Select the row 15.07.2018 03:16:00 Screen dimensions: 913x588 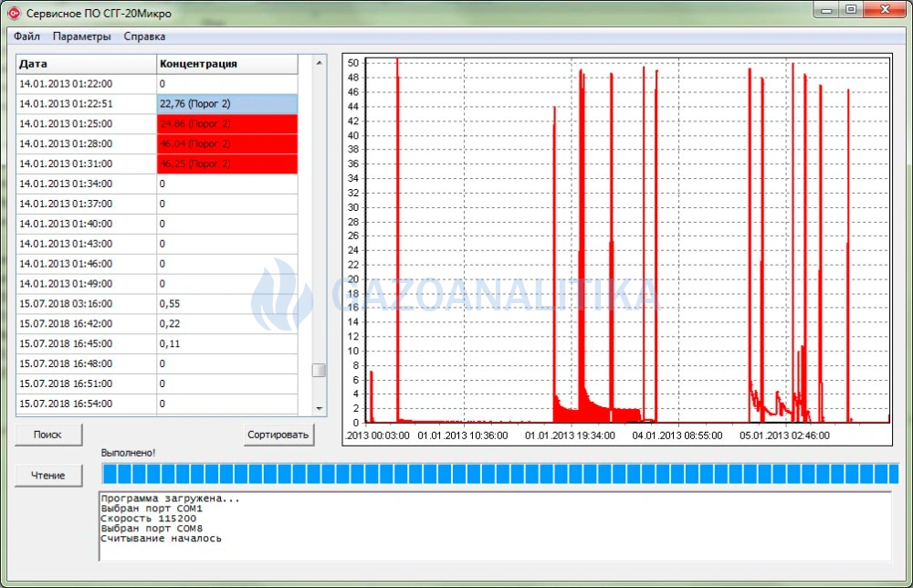tap(157, 304)
